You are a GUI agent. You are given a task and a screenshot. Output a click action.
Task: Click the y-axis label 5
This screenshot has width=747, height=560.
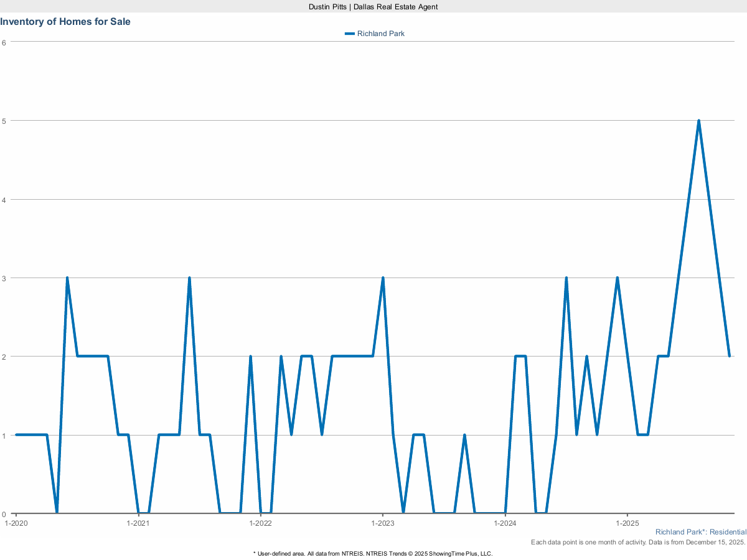click(x=4, y=121)
